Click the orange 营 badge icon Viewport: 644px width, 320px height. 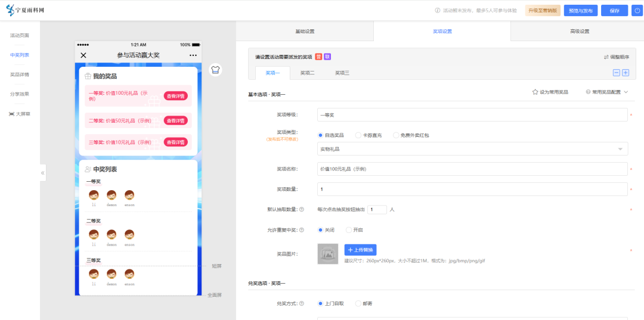318,57
